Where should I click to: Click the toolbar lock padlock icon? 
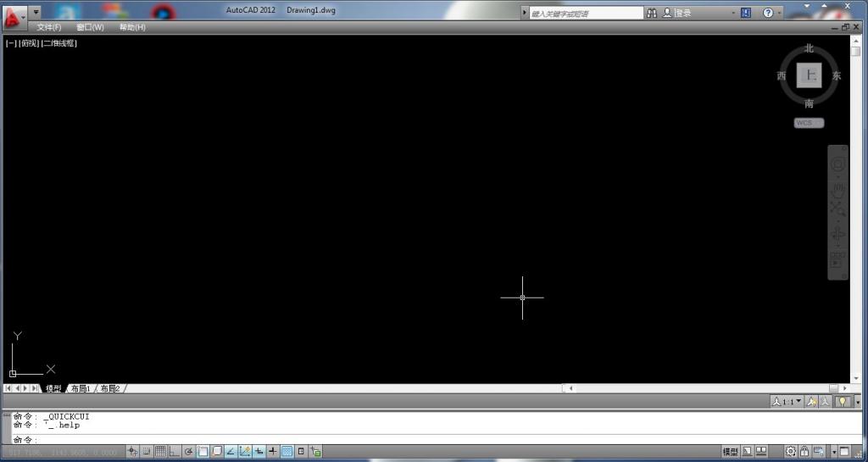[804, 452]
